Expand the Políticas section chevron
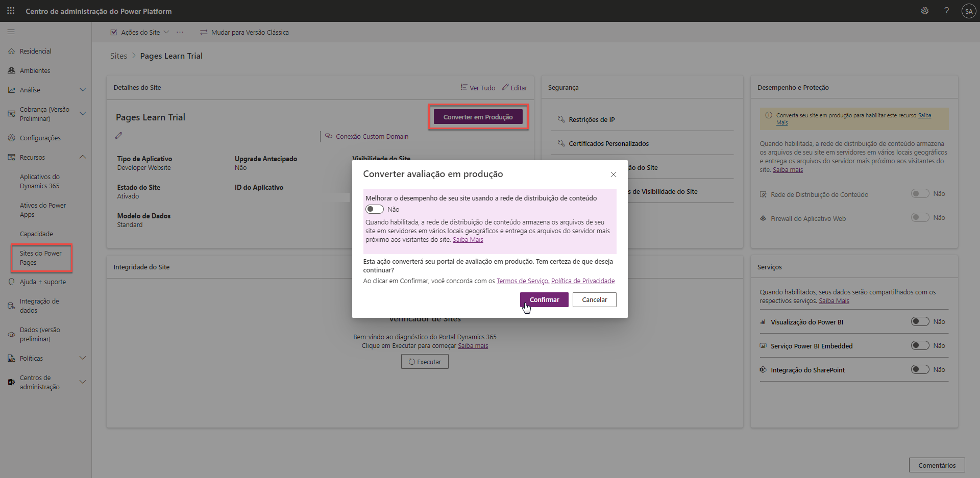The image size is (980, 478). point(83,358)
